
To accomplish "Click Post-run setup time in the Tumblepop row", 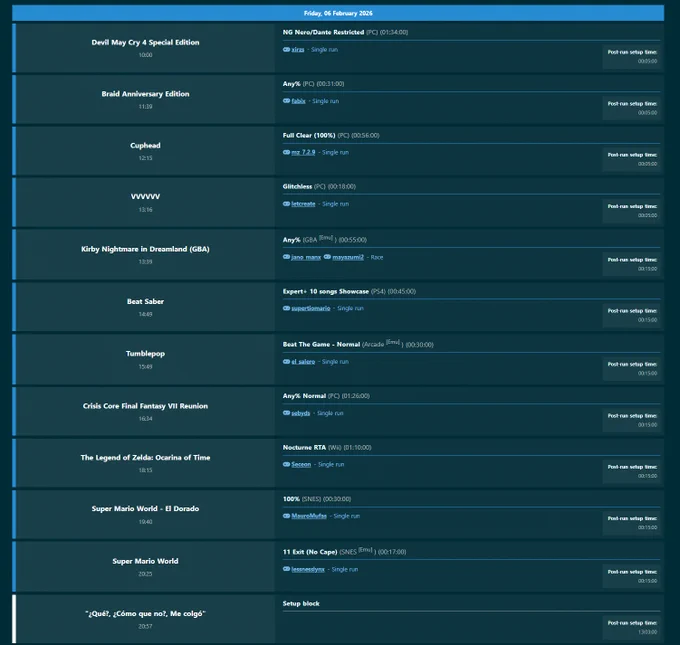I will (632, 364).
